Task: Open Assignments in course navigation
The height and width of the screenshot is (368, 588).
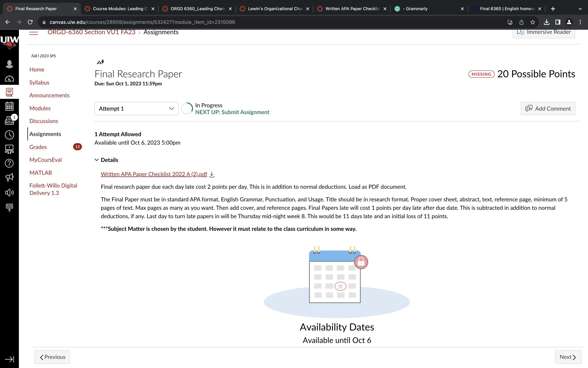Action: [x=45, y=134]
